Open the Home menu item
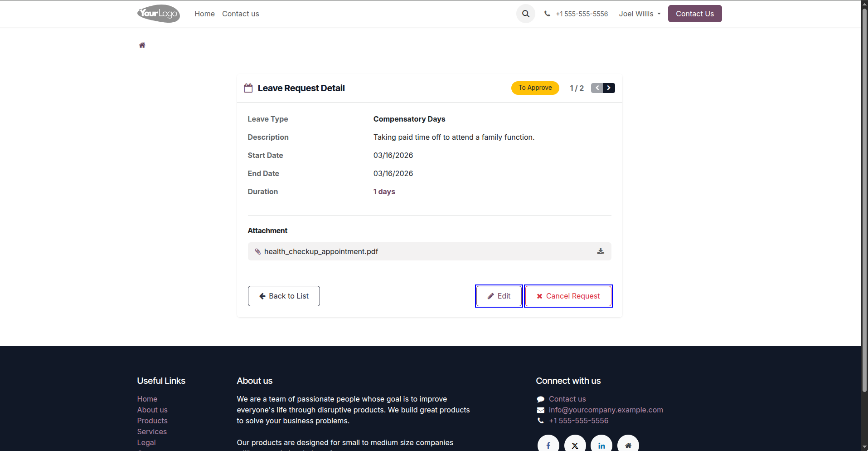 pos(204,14)
